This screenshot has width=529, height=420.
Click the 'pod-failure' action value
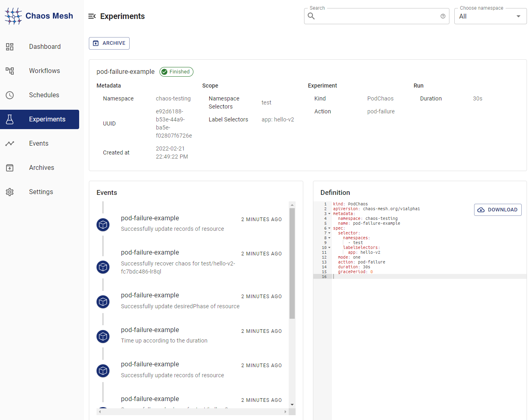[381, 111]
